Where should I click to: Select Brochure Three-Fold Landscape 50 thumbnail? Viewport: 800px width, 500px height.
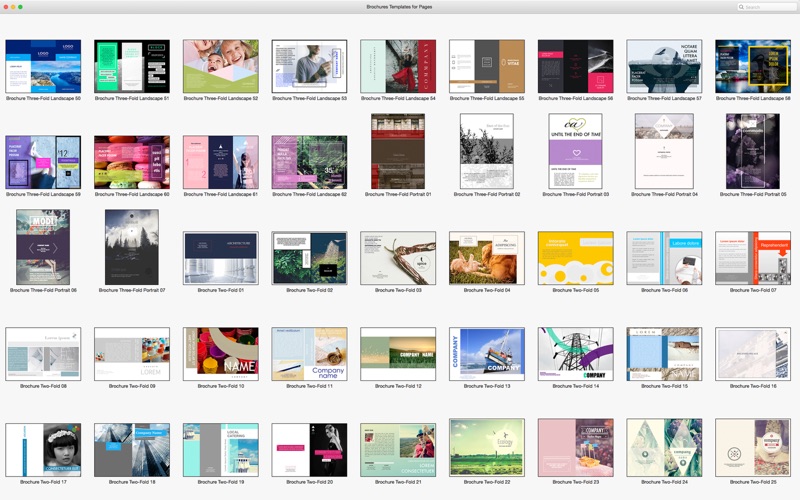43,66
